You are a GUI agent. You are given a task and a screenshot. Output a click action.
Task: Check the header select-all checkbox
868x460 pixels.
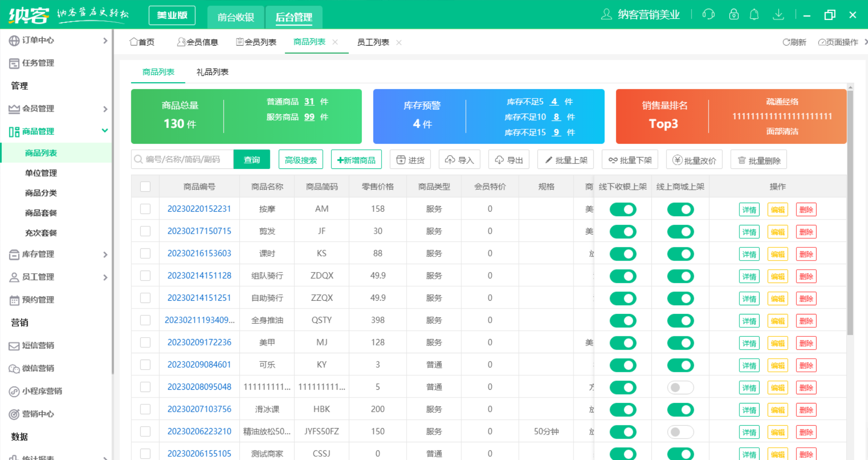[x=145, y=186]
